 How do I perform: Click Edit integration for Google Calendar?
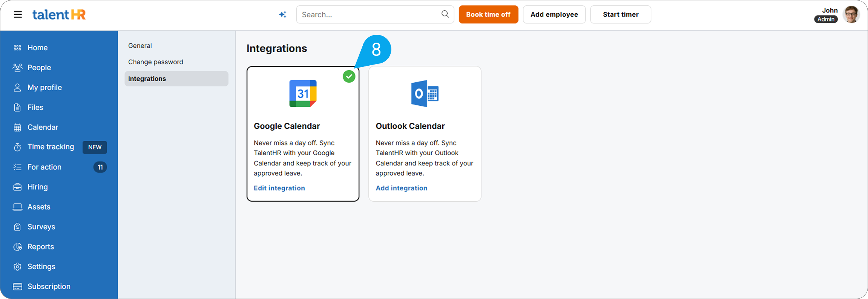pos(279,188)
